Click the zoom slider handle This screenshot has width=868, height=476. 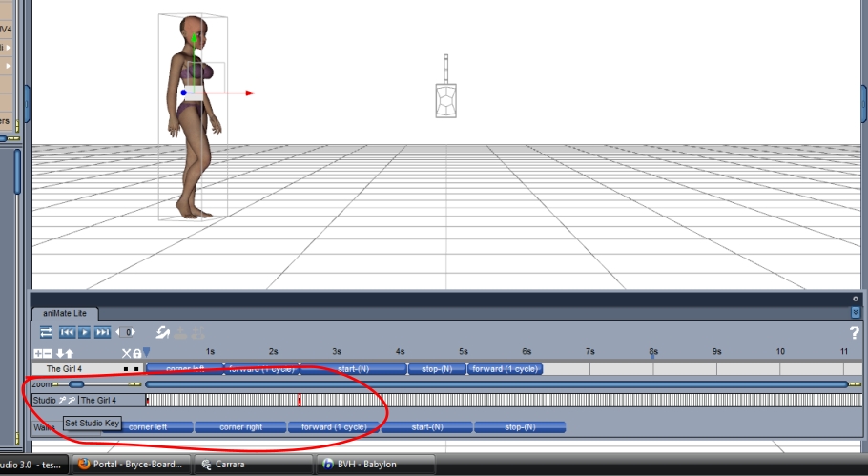pyautogui.click(x=76, y=384)
